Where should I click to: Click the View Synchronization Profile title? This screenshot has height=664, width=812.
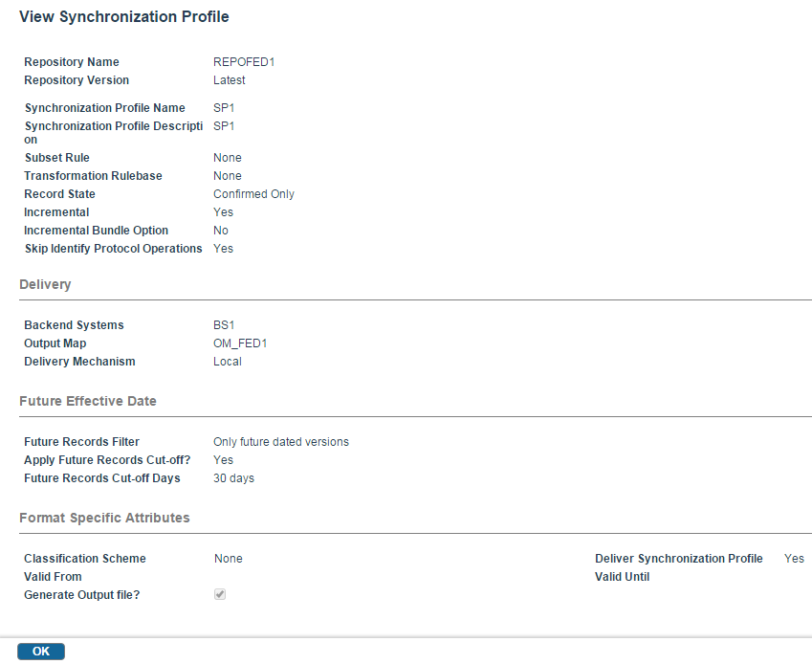[x=123, y=16]
